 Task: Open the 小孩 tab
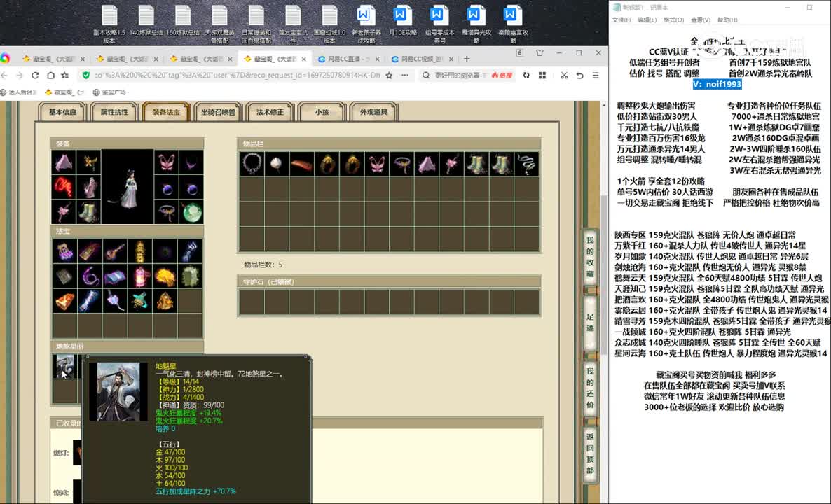click(322, 112)
